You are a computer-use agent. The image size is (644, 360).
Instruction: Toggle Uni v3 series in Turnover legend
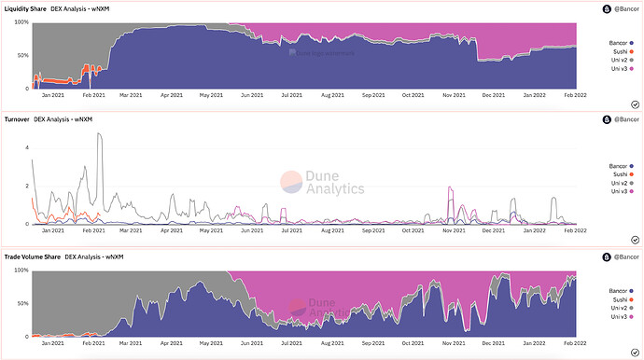pos(623,191)
